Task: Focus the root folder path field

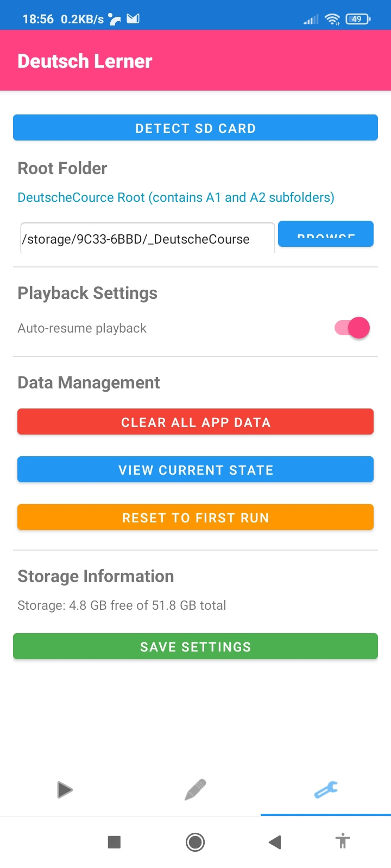Action: point(147,239)
